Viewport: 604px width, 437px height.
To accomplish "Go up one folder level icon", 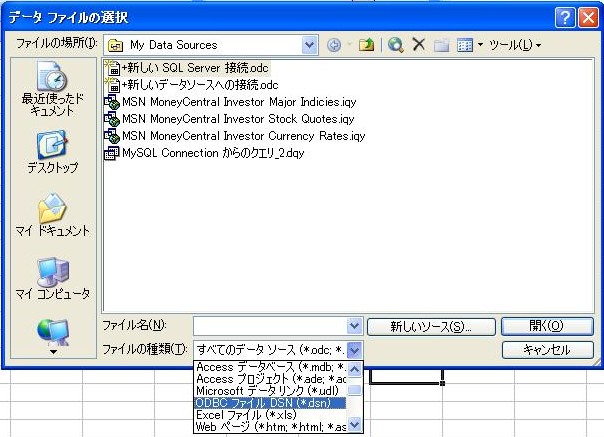I will (x=366, y=45).
